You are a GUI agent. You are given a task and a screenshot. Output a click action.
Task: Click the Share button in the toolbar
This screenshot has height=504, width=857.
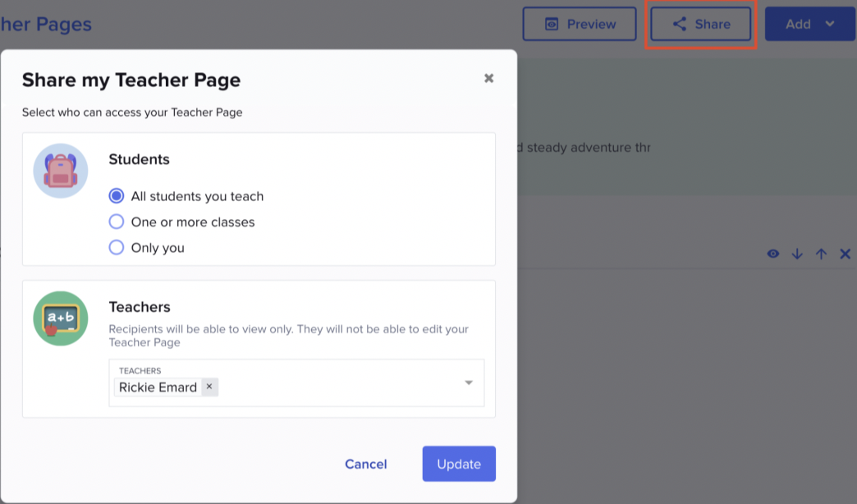pyautogui.click(x=701, y=24)
